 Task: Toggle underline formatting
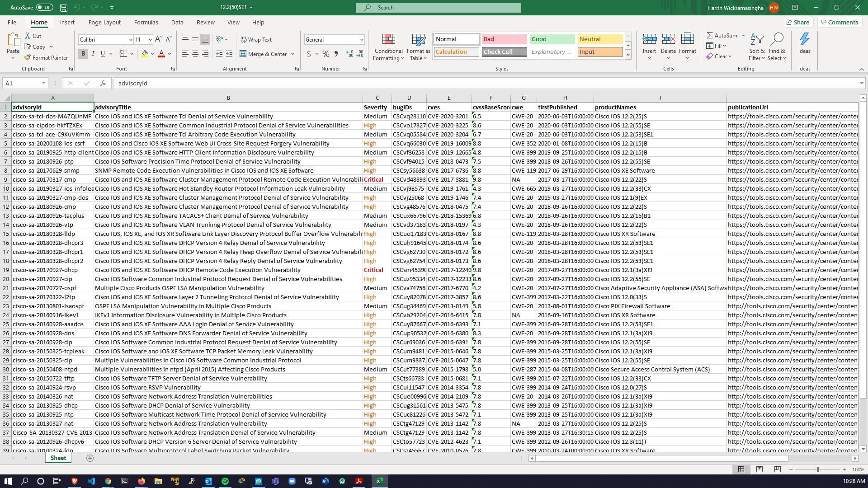pos(103,53)
